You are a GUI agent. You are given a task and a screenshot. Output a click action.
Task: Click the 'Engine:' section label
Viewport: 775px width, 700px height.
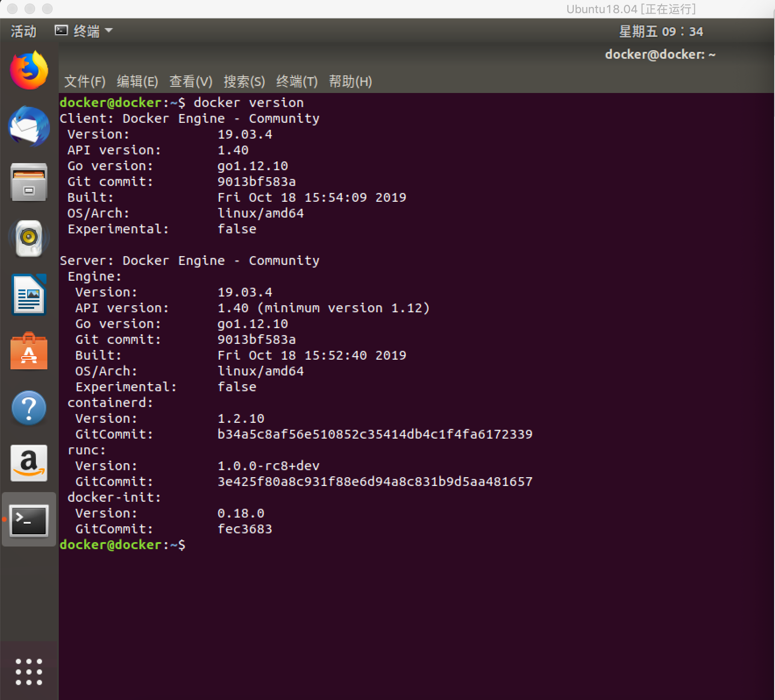tap(94, 276)
